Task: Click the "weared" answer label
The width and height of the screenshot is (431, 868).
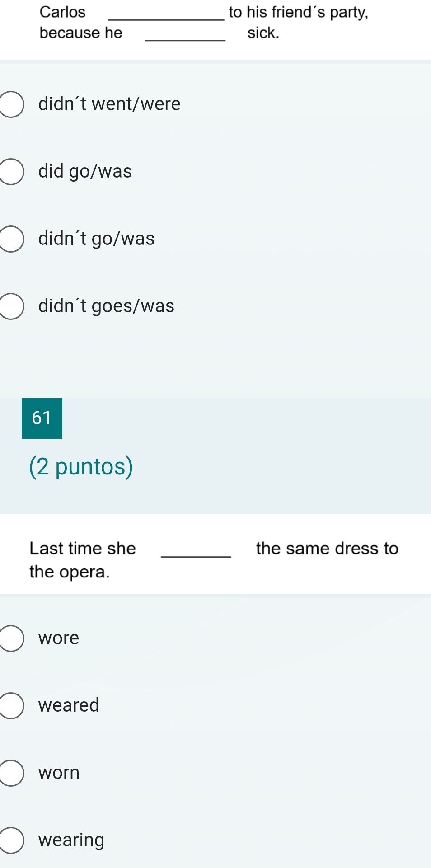Action: pos(69,705)
